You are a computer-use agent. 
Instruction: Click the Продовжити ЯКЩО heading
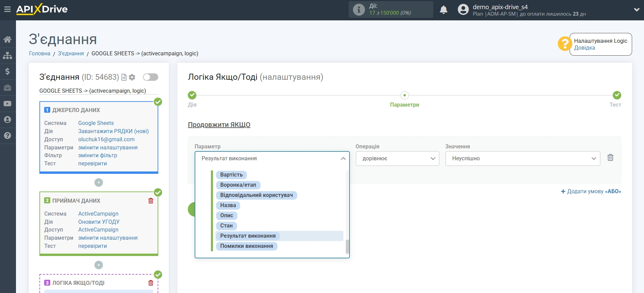coord(219,125)
